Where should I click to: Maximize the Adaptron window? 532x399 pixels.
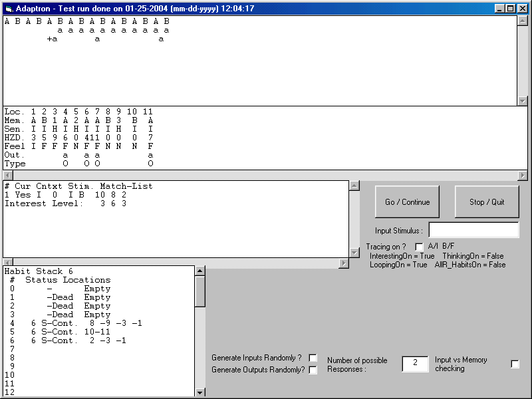click(510, 9)
